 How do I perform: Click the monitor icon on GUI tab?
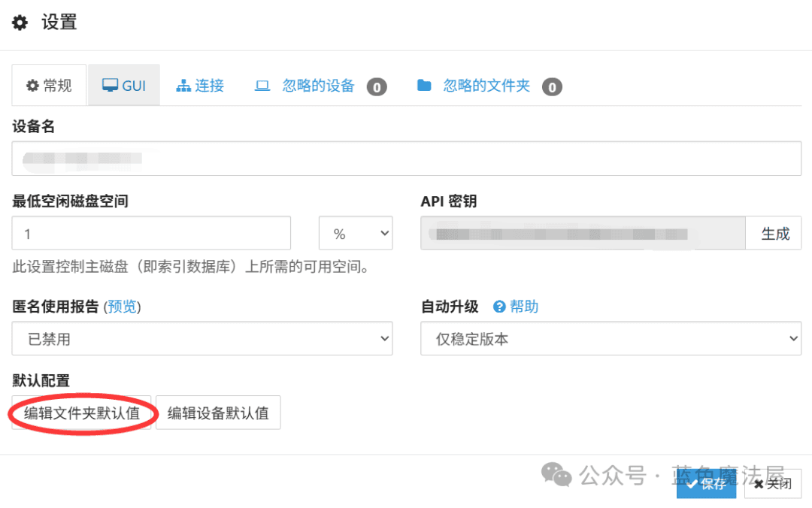[110, 86]
